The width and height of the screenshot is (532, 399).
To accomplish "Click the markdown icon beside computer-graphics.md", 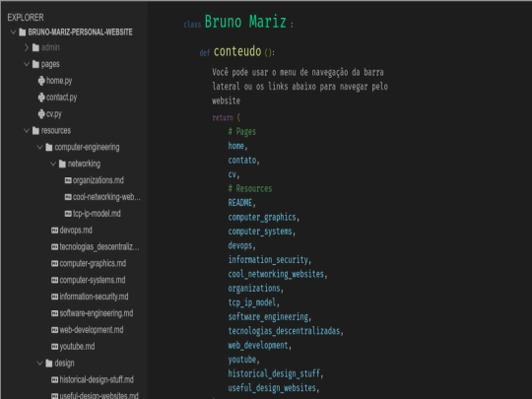I will 54,264.
